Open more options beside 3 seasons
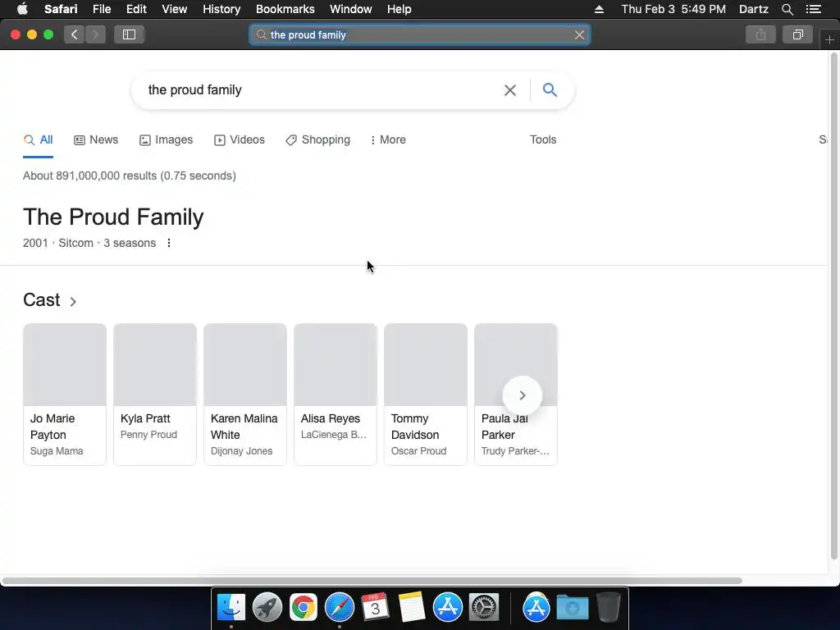 coord(169,243)
